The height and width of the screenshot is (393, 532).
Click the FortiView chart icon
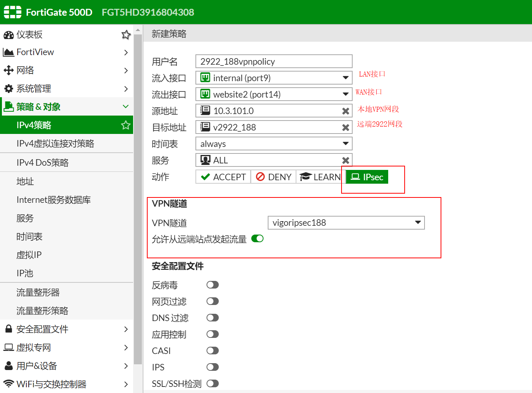[x=8, y=52]
